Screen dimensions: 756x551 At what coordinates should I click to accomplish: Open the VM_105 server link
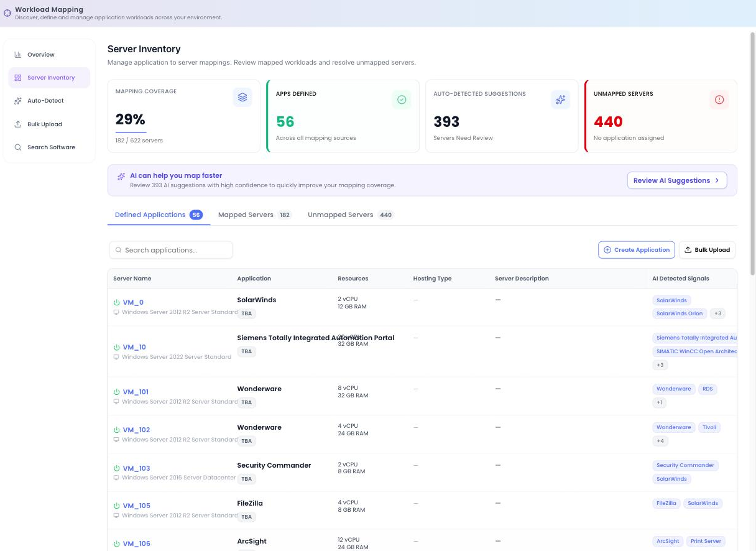coord(136,506)
